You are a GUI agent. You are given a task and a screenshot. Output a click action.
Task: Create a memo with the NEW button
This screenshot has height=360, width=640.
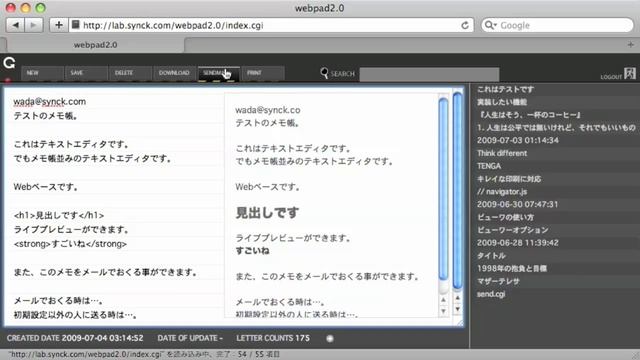click(x=42, y=73)
